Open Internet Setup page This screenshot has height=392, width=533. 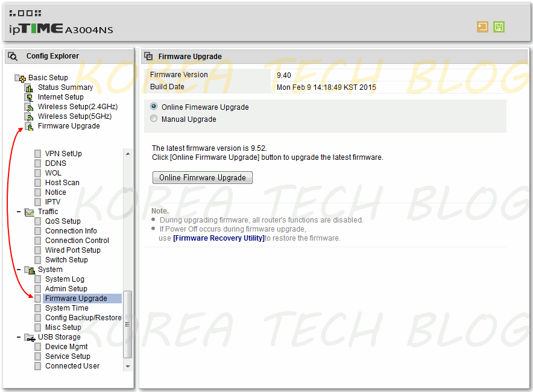(60, 97)
